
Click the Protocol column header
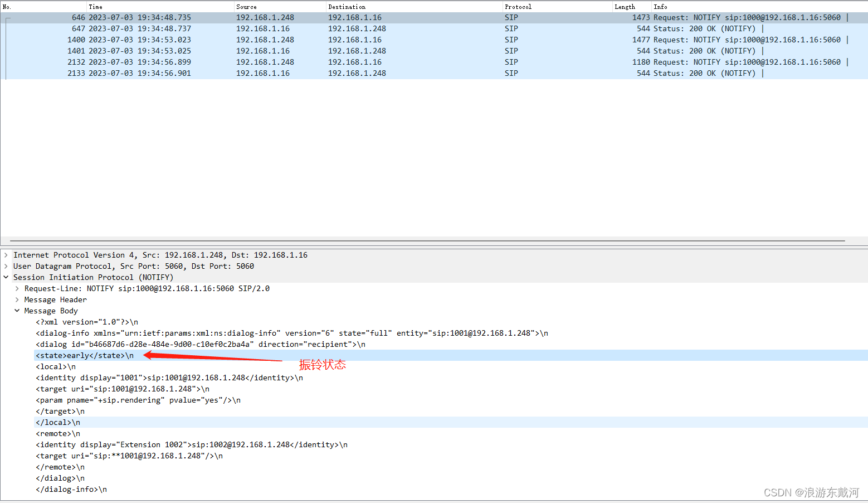[x=557, y=7]
